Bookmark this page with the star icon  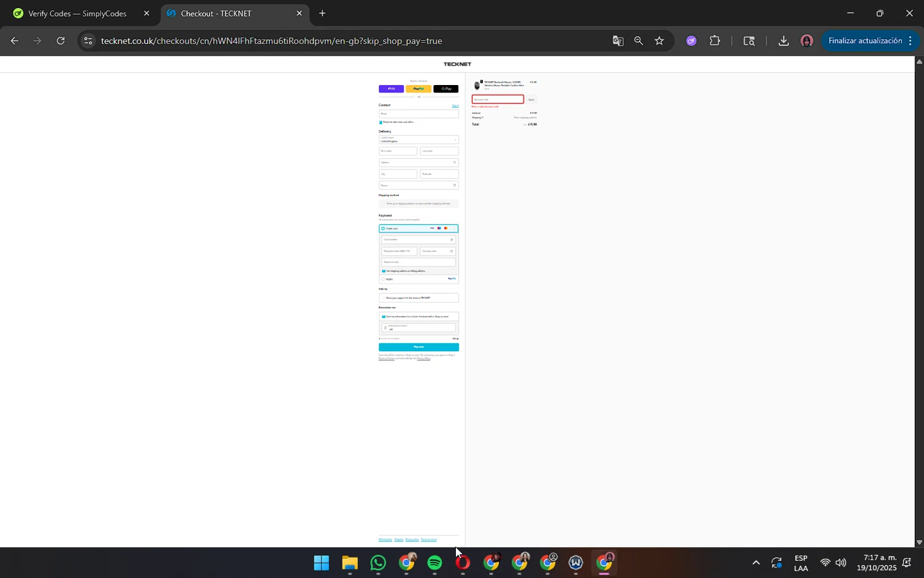(x=659, y=41)
